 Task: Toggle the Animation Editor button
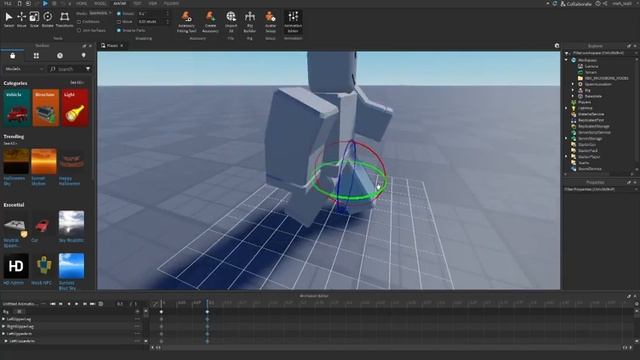pyautogui.click(x=293, y=22)
